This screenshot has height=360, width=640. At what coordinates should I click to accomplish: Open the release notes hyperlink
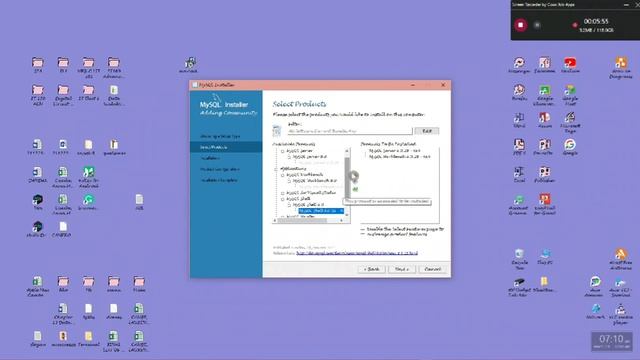[357, 253]
